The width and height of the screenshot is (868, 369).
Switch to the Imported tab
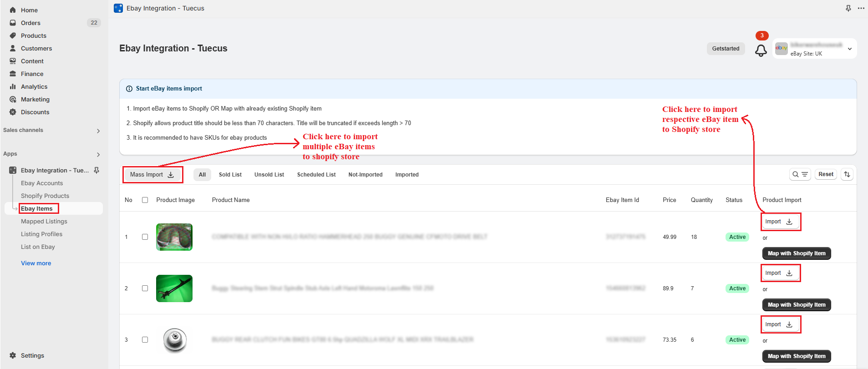pyautogui.click(x=407, y=175)
